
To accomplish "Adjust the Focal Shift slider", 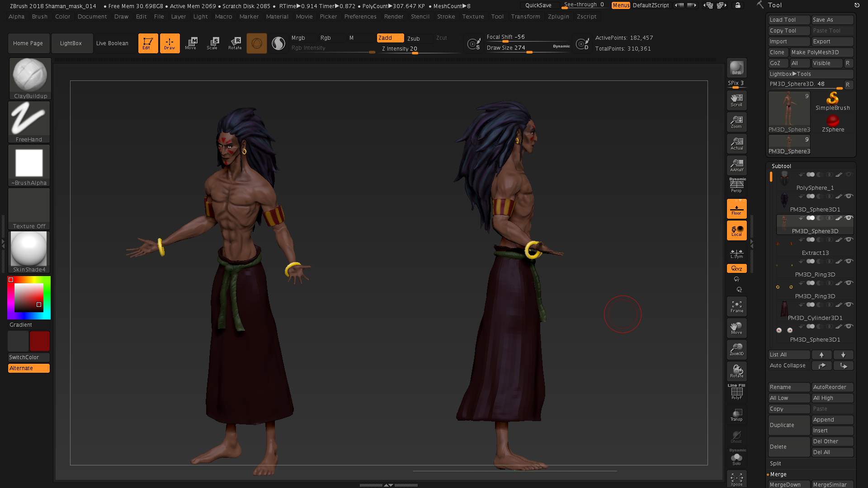I will click(528, 38).
